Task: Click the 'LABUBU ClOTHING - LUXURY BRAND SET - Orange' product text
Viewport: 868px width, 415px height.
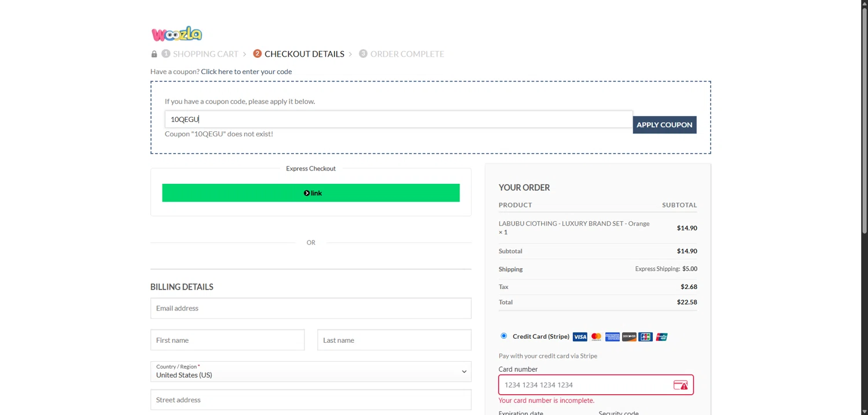Action: [574, 224]
